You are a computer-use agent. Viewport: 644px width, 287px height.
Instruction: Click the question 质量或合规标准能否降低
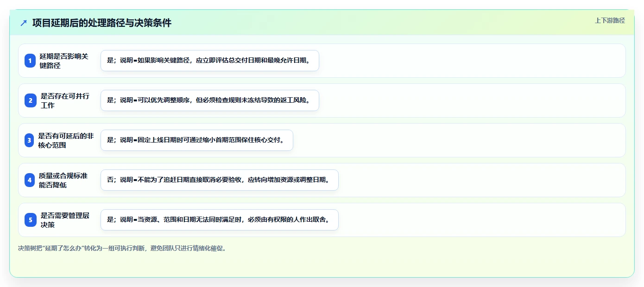pyautogui.click(x=63, y=180)
